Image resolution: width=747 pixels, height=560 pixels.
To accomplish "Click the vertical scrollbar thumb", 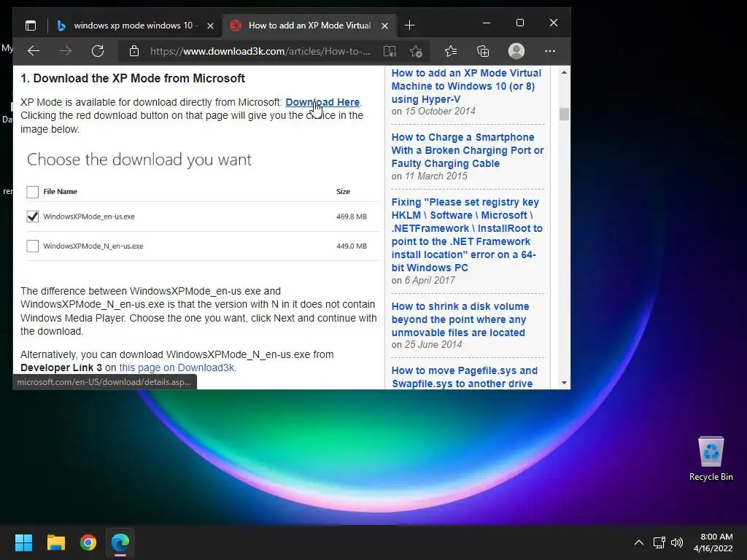I will (x=564, y=114).
